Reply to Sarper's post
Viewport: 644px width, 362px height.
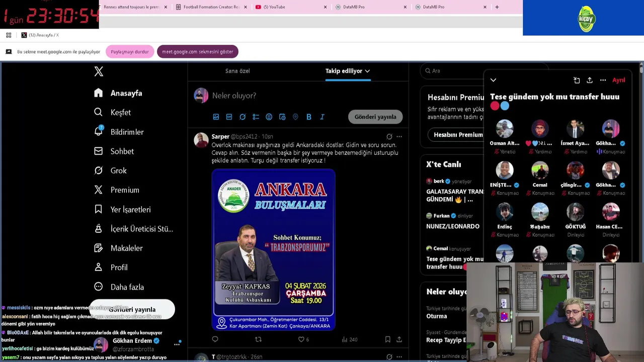coord(215,339)
